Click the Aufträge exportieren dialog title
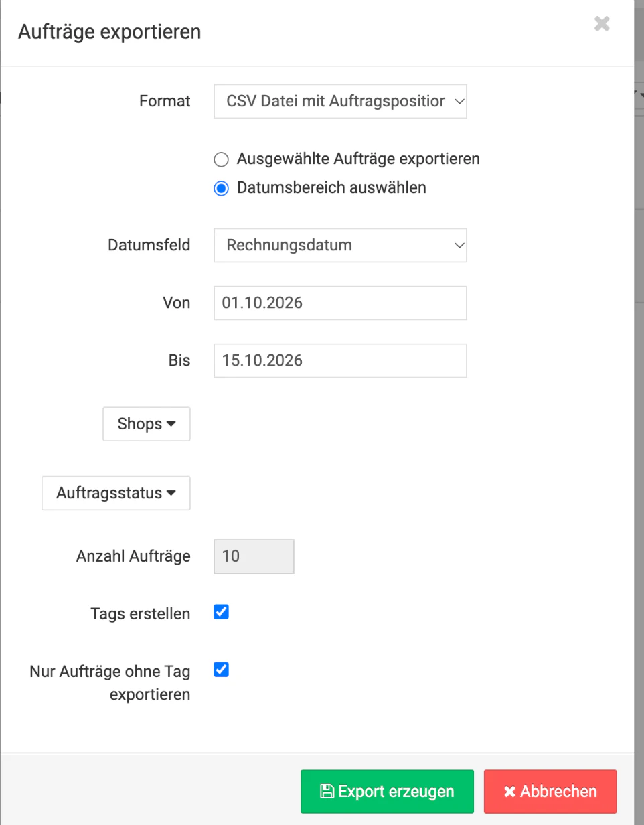 pyautogui.click(x=109, y=31)
